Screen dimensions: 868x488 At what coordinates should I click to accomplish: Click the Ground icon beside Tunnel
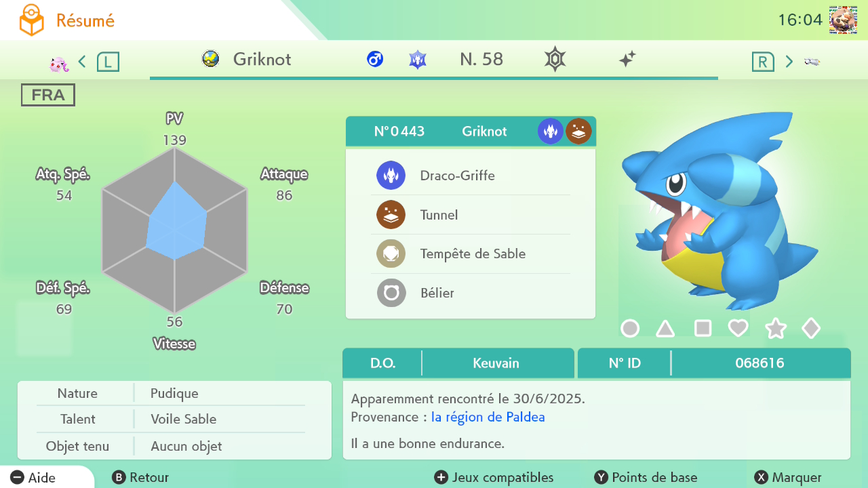point(391,215)
